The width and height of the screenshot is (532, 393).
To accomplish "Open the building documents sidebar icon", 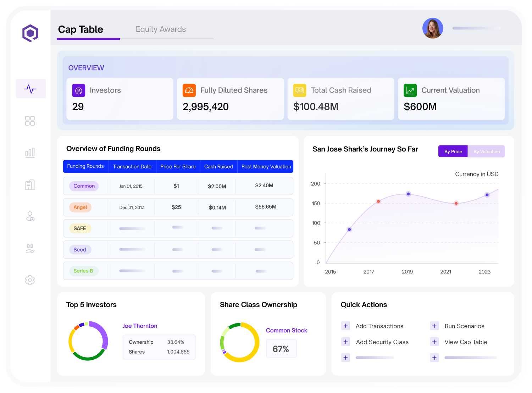I will (x=30, y=184).
